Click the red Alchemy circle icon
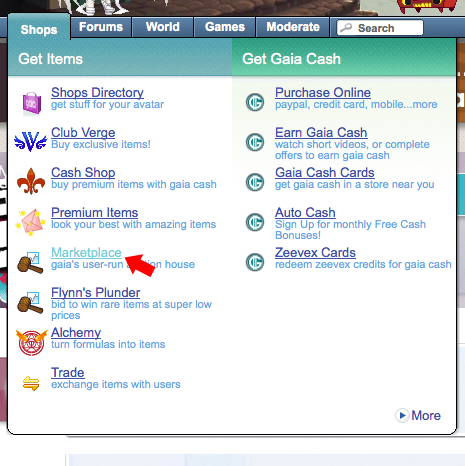Screen dimensions: 465x466 point(31,342)
